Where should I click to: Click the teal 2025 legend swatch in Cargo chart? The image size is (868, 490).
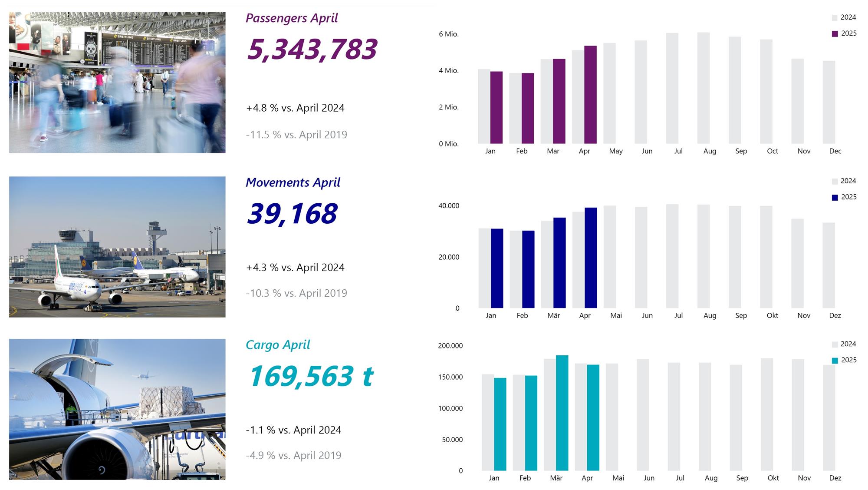coord(835,361)
